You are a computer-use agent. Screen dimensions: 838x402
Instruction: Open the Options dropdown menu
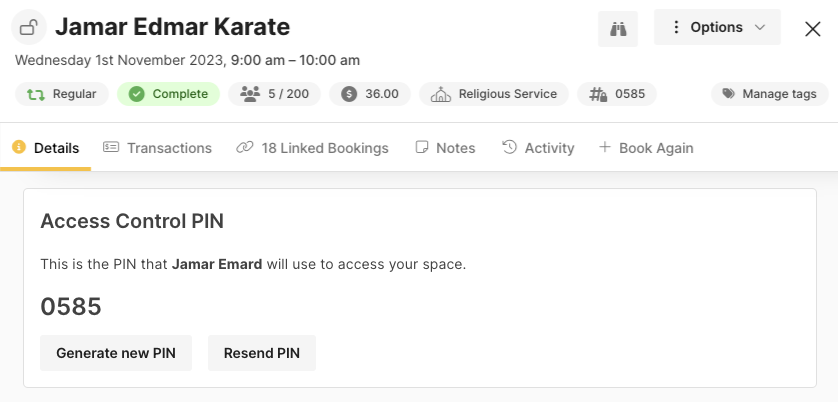717,27
